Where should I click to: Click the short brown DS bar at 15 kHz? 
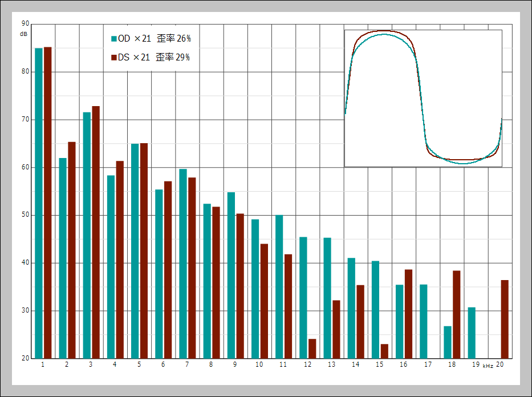point(384,351)
